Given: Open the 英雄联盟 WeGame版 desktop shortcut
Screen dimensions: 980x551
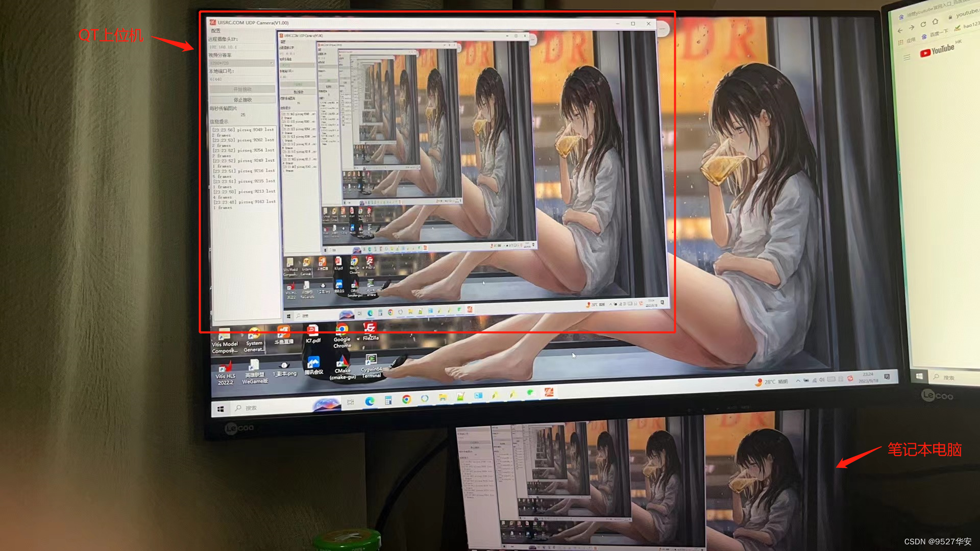Looking at the screenshot, I should (255, 372).
